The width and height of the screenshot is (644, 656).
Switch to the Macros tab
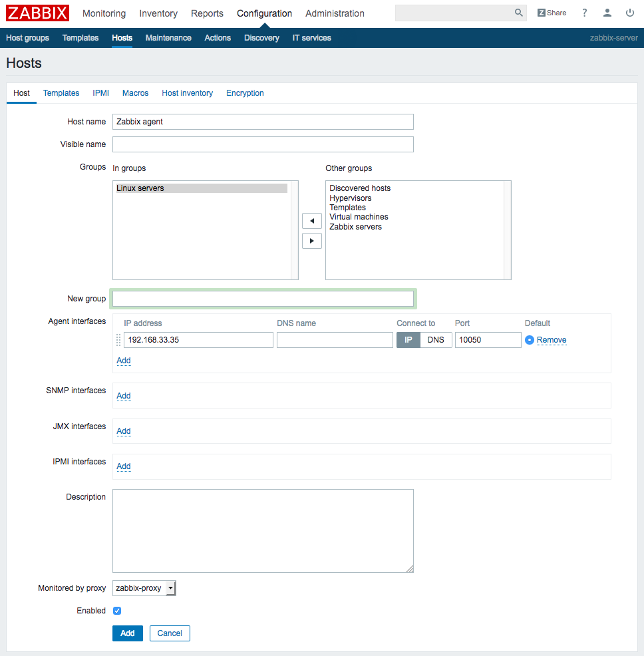(x=135, y=93)
